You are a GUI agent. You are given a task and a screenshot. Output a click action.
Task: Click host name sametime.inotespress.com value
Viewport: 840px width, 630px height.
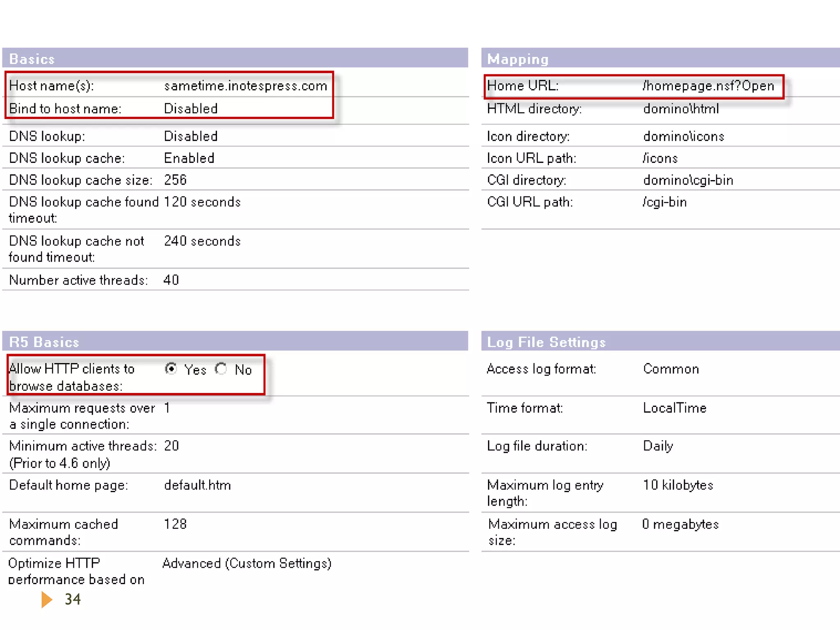pos(245,86)
